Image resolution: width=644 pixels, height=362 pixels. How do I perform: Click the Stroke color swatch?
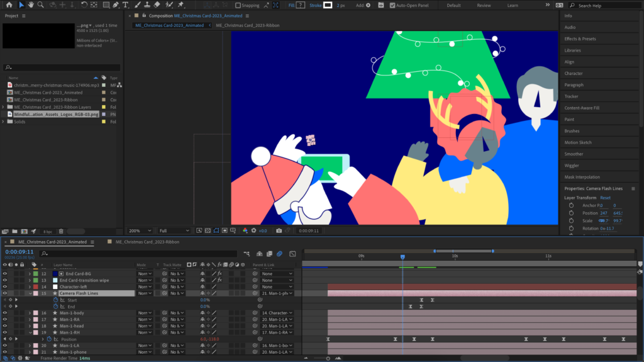tap(328, 5)
